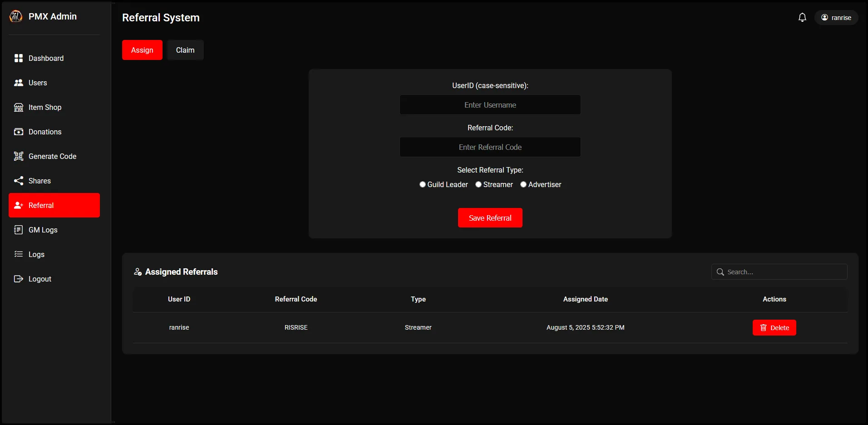Screen dimensions: 868x425
Task: Switch to the Claim tab
Action: tap(185, 50)
